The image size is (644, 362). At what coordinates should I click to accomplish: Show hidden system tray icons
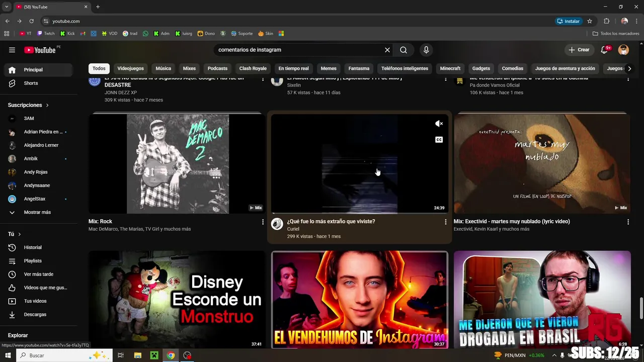[554, 355]
